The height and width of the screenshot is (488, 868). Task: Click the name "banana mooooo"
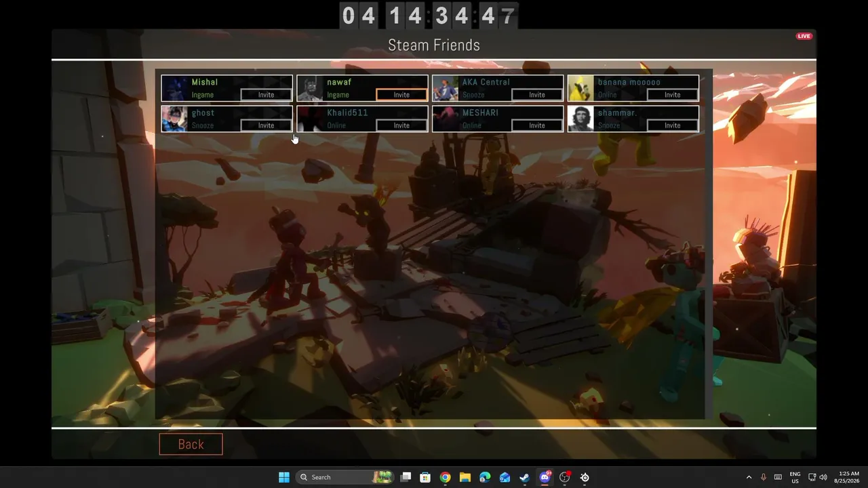629,82
